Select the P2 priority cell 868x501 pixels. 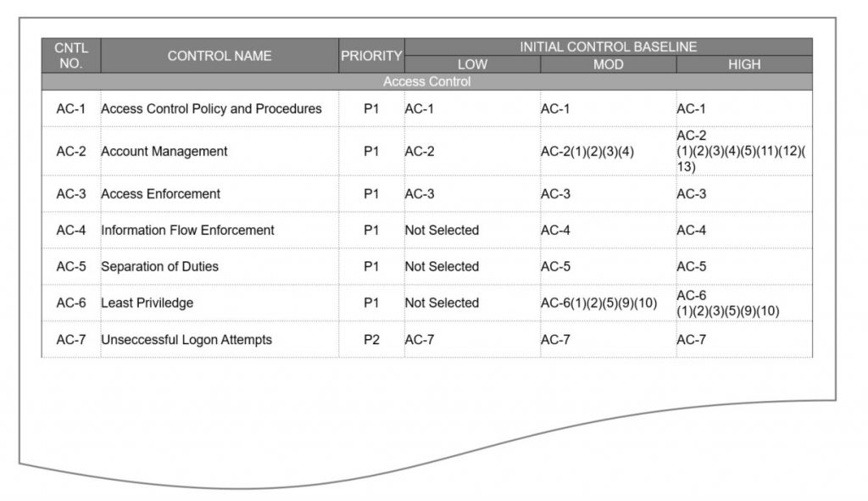click(371, 339)
